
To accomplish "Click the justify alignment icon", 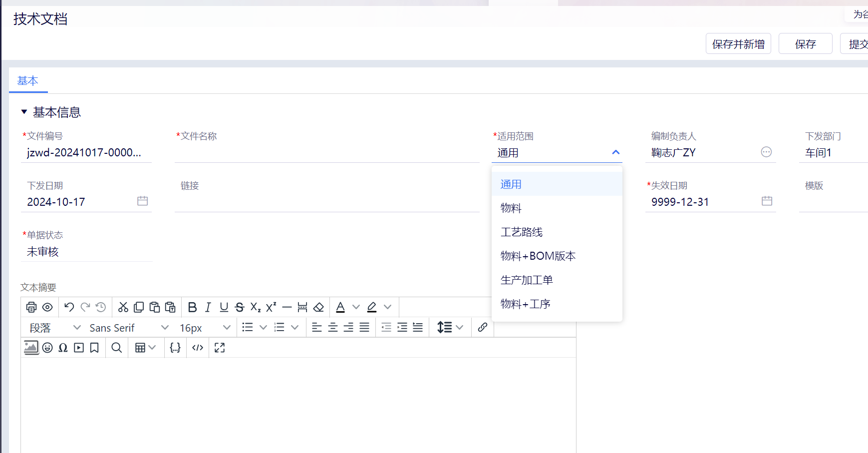I will click(x=364, y=327).
